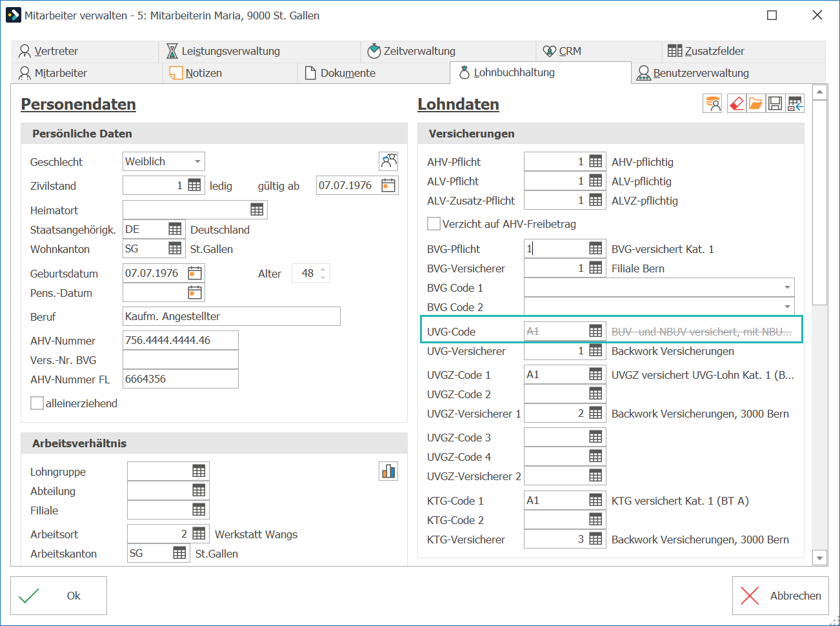The image size is (840, 626).
Task: Expand the Geschlecht dropdown
Action: click(197, 161)
